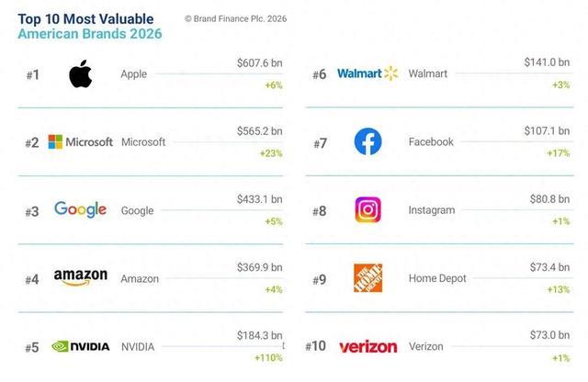Screen dimensions: 588x382
Task: Select the Home Depot logo
Action: pyautogui.click(x=367, y=278)
